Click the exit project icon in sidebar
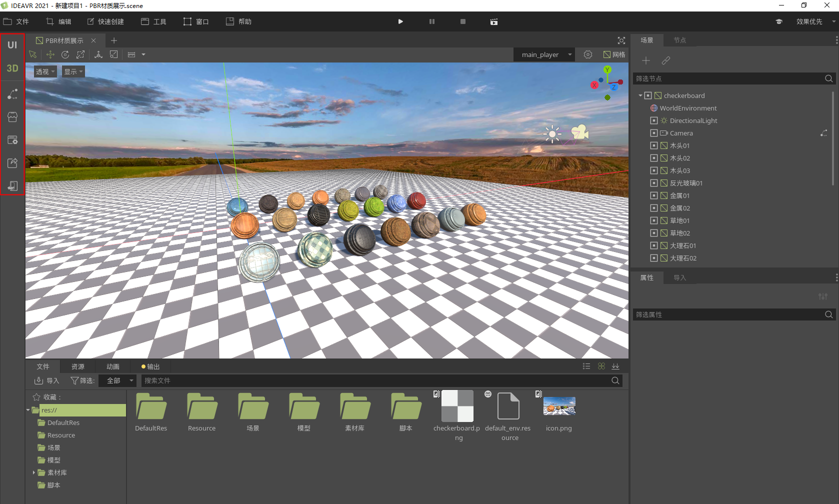 pyautogui.click(x=12, y=186)
